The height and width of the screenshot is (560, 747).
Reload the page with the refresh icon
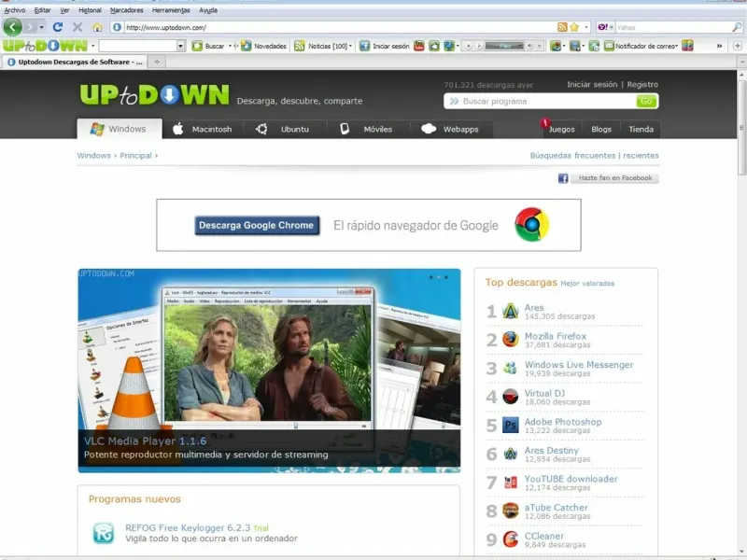coord(58,27)
